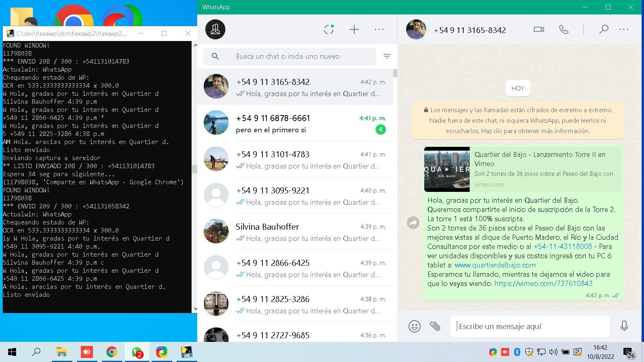Image resolution: width=644 pixels, height=362 pixels.
Task: Focus the 'Busca un chat' search field
Action: [290, 57]
